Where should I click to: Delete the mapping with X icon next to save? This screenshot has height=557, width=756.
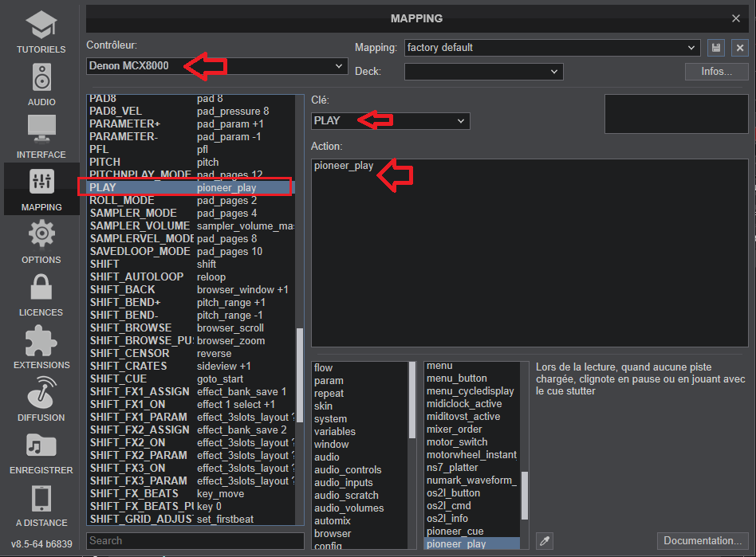tap(740, 48)
